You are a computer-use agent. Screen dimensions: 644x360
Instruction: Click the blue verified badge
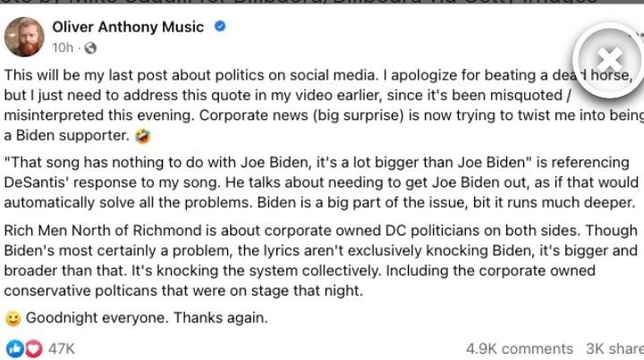pyautogui.click(x=220, y=27)
